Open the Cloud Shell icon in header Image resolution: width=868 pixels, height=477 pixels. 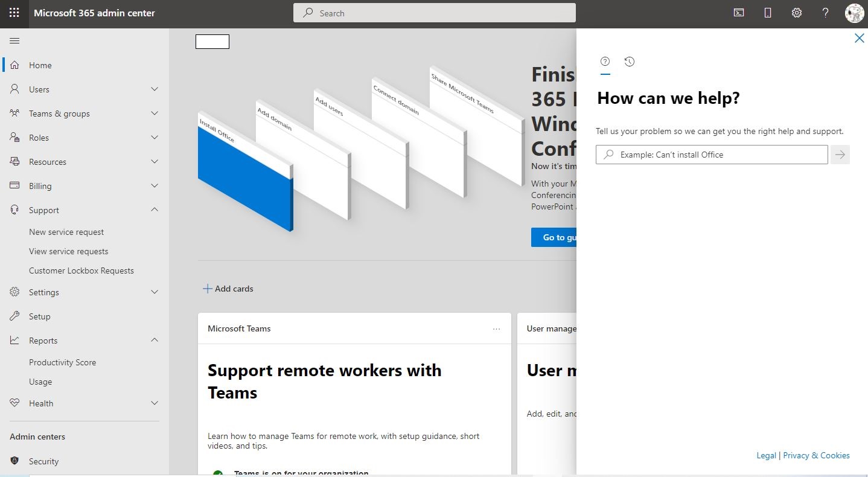point(738,13)
